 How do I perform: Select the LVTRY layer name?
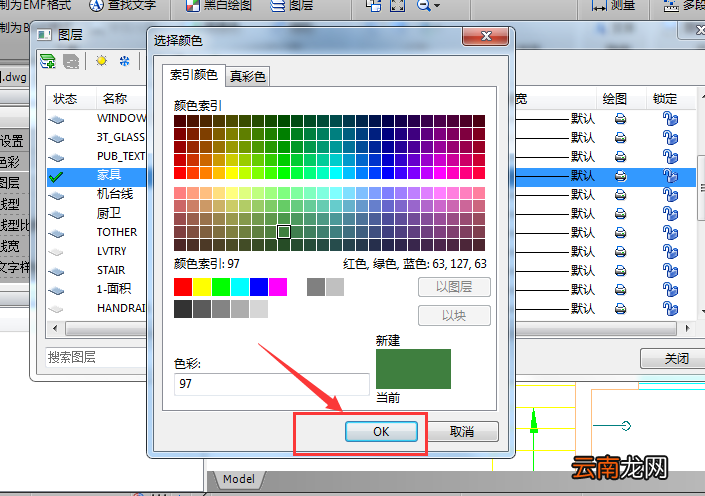coord(112,251)
